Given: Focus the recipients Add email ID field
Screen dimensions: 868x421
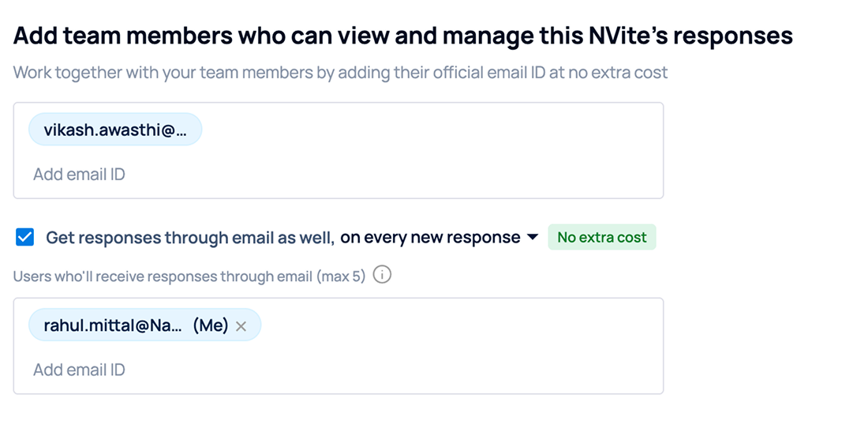Looking at the screenshot, I should (79, 370).
